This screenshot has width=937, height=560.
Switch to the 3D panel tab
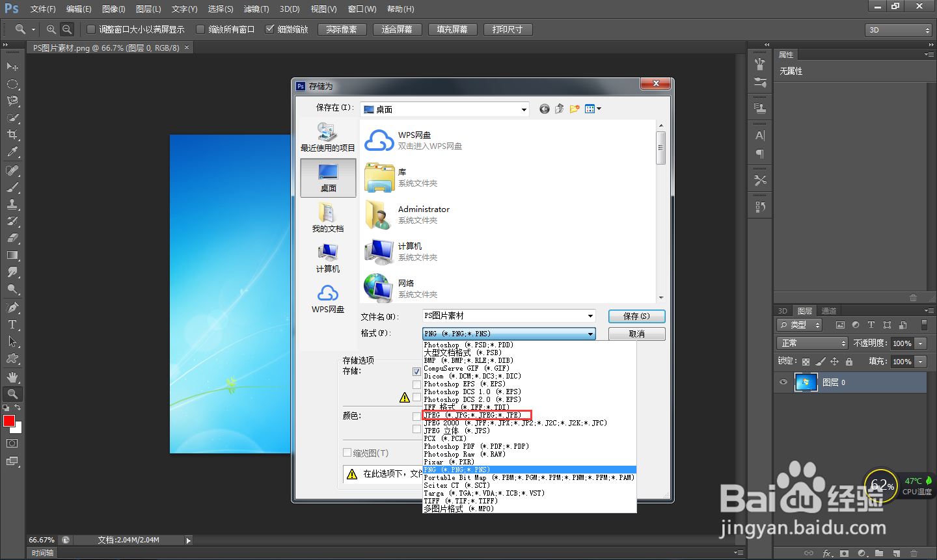783,311
